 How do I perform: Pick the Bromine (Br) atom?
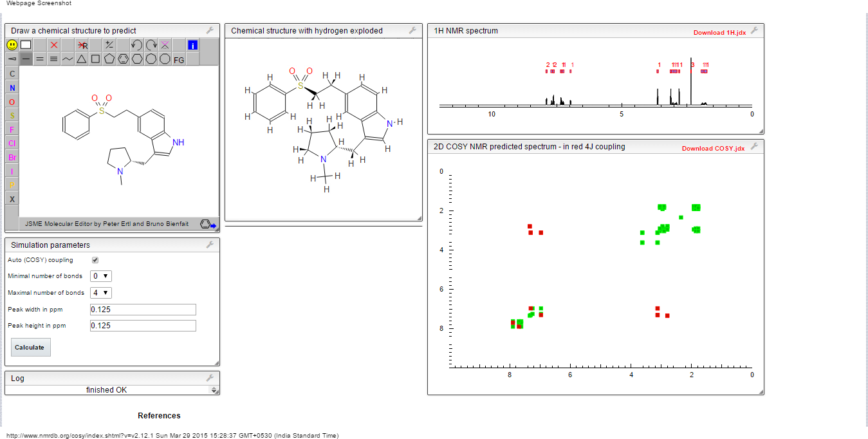click(x=12, y=157)
